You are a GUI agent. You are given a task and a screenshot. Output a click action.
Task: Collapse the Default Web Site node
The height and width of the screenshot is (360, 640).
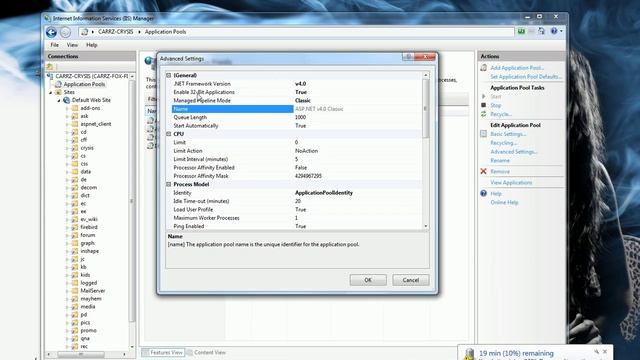click(x=59, y=100)
